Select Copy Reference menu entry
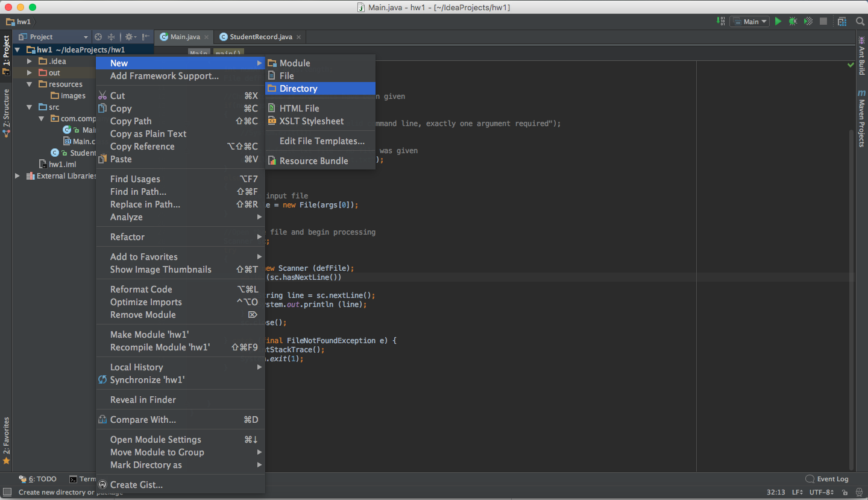Image resolution: width=868 pixels, height=500 pixels. pyautogui.click(x=180, y=147)
